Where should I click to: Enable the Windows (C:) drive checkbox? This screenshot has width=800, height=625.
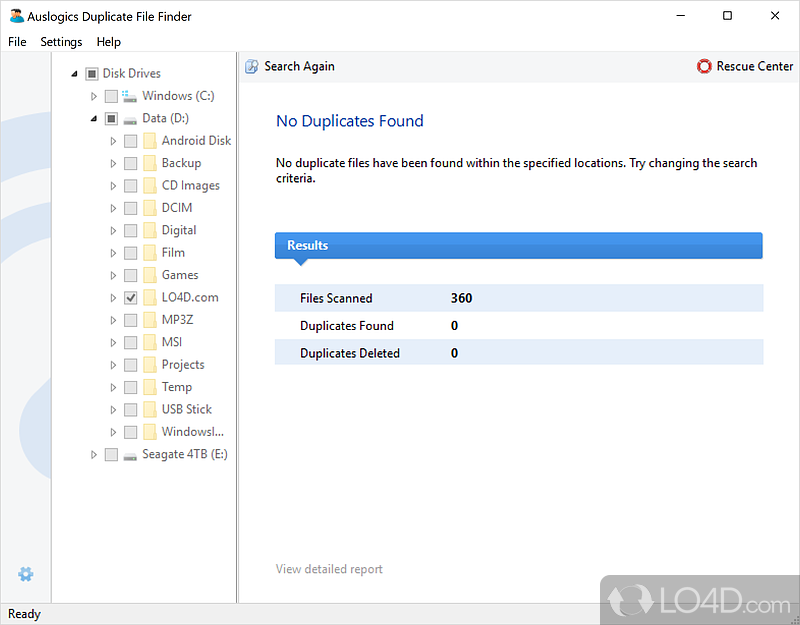[x=111, y=96]
